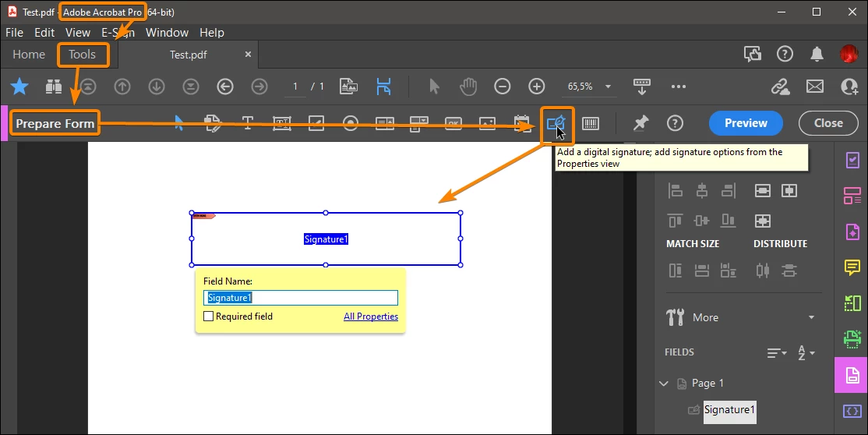
Task: Click the fit width scrolling mode icon
Action: [383, 87]
